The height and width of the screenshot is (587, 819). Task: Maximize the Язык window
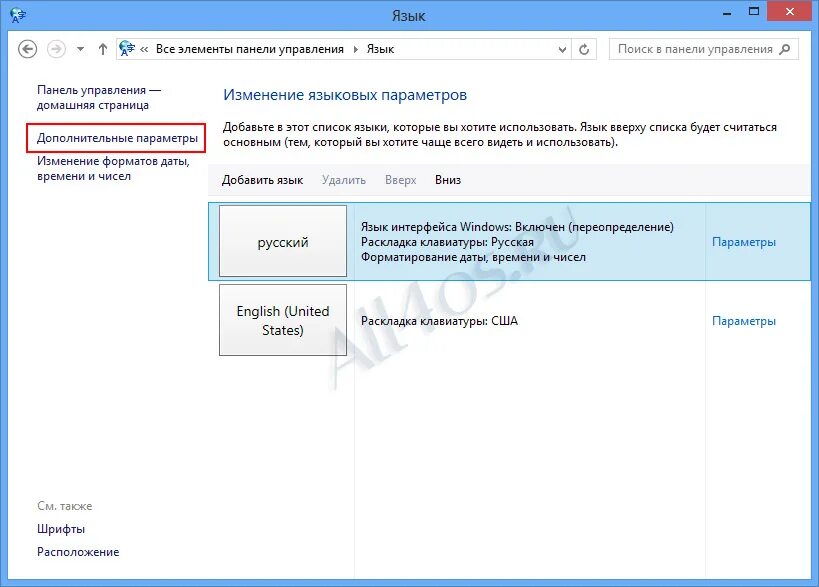754,11
